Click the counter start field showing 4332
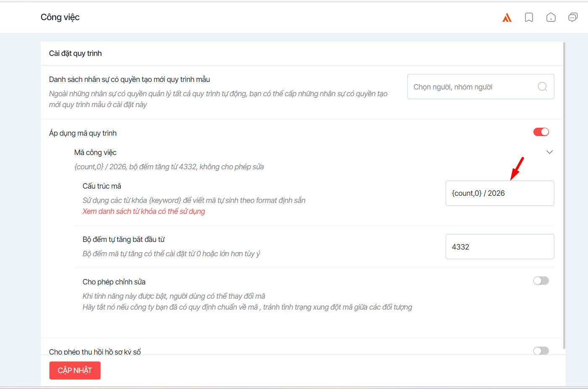This screenshot has width=588, height=389. pyautogui.click(x=499, y=247)
